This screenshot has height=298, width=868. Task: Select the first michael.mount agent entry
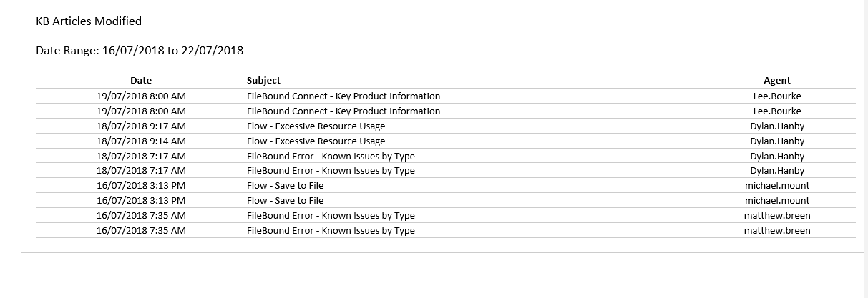(776, 186)
